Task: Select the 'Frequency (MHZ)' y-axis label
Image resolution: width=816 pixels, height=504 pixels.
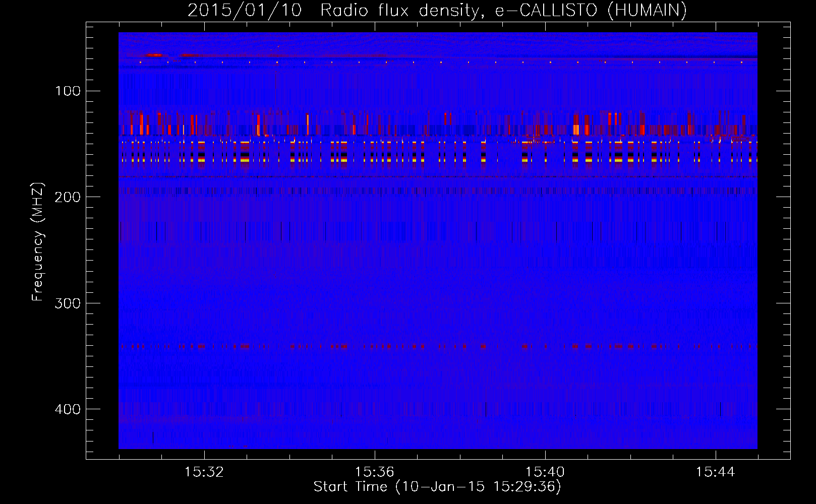Action: tap(38, 242)
